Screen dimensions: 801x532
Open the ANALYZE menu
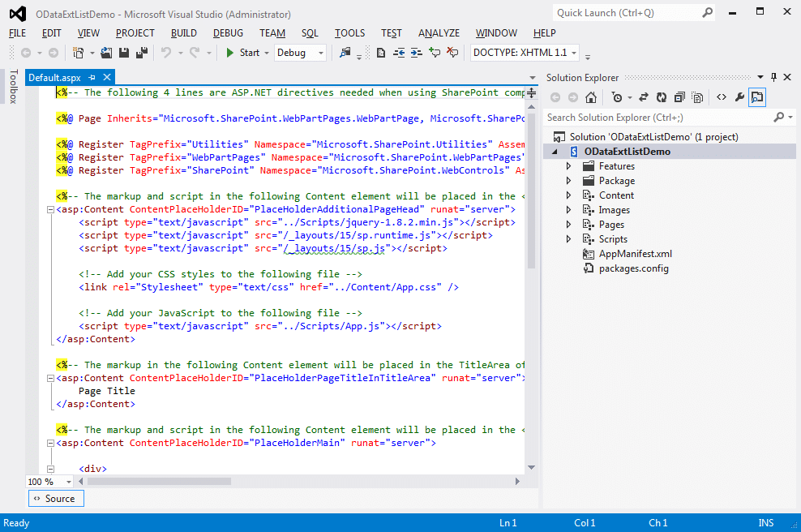tap(439, 33)
